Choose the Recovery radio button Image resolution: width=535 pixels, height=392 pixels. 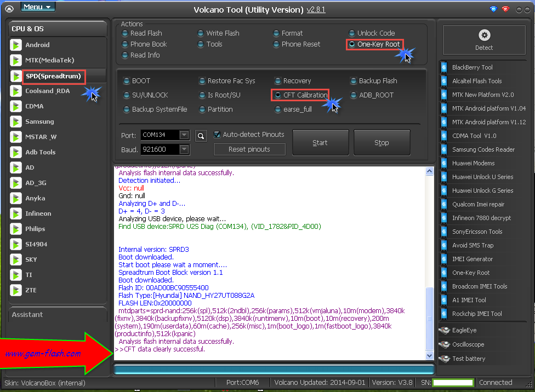pyautogui.click(x=278, y=81)
